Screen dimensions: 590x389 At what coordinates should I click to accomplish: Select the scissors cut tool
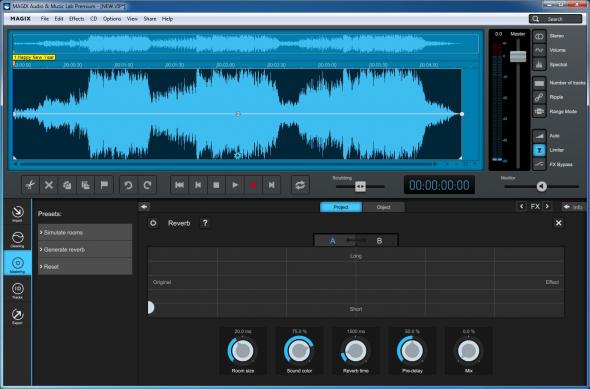(30, 185)
